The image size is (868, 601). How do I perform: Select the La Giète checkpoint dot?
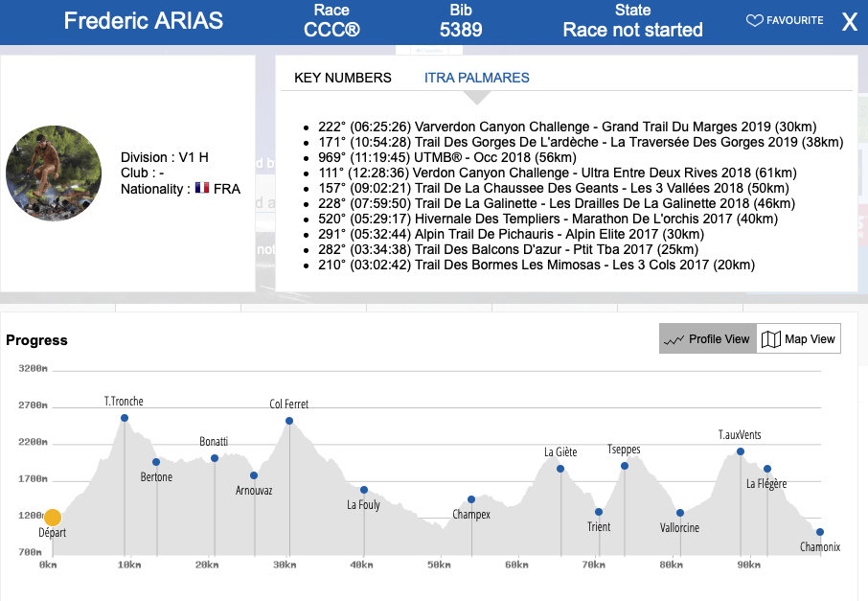[560, 469]
